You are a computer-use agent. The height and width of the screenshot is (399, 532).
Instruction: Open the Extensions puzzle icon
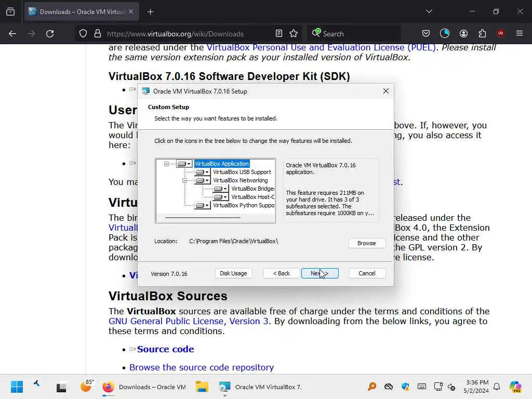pyautogui.click(x=482, y=33)
